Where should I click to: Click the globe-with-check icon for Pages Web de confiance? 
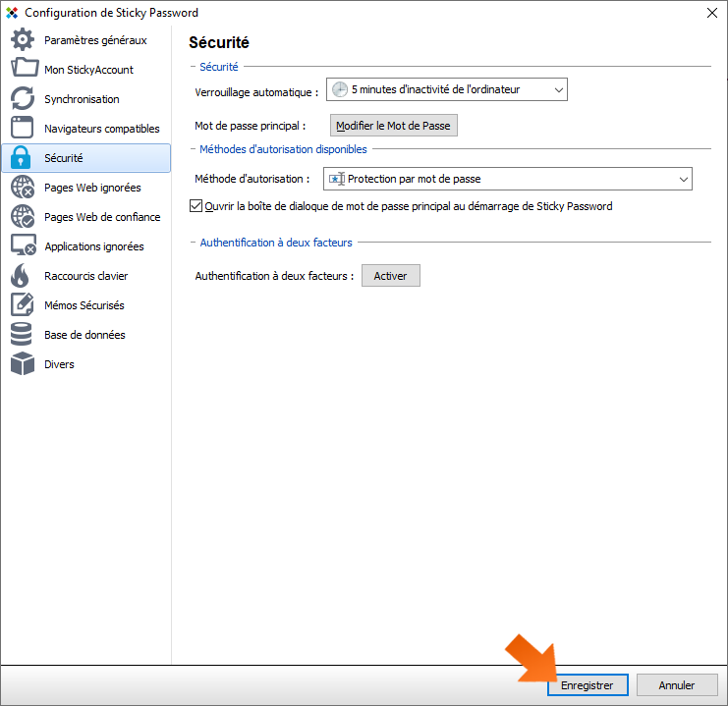[x=23, y=216]
